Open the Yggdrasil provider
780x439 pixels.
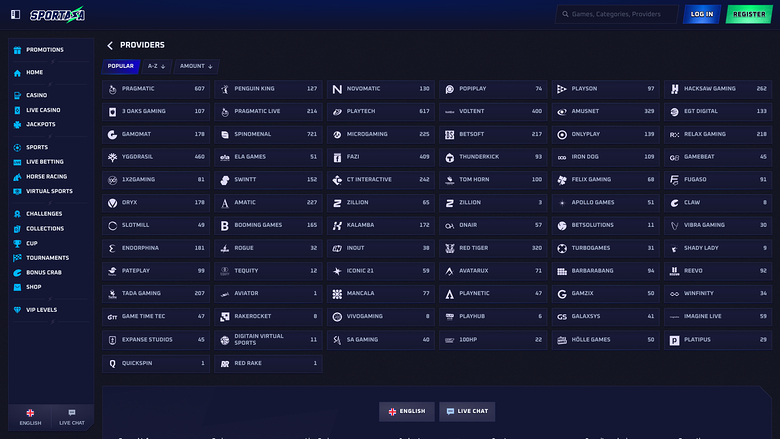[156, 157]
